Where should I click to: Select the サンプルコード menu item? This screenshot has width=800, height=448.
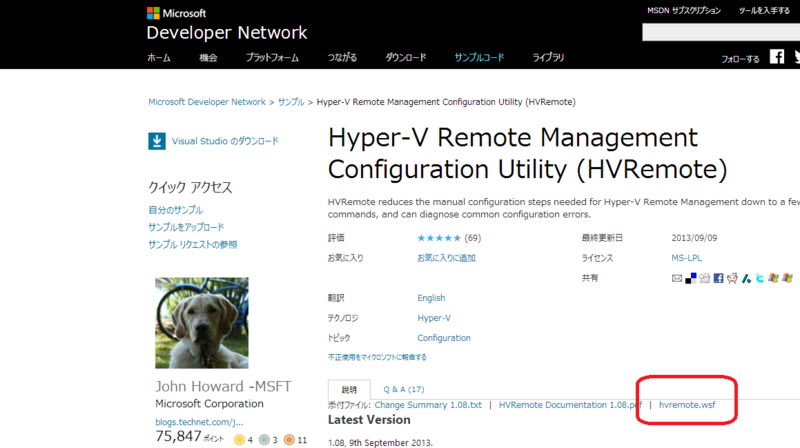point(479,58)
